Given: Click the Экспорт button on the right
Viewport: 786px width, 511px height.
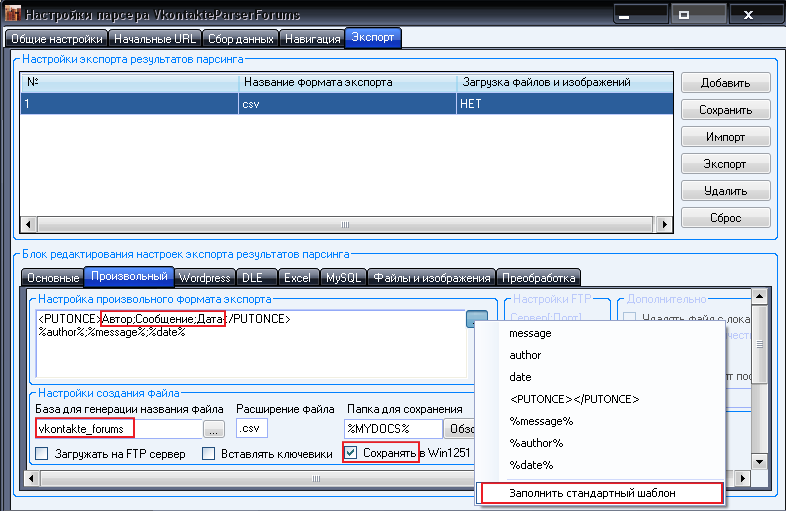Looking at the screenshot, I should click(725, 164).
